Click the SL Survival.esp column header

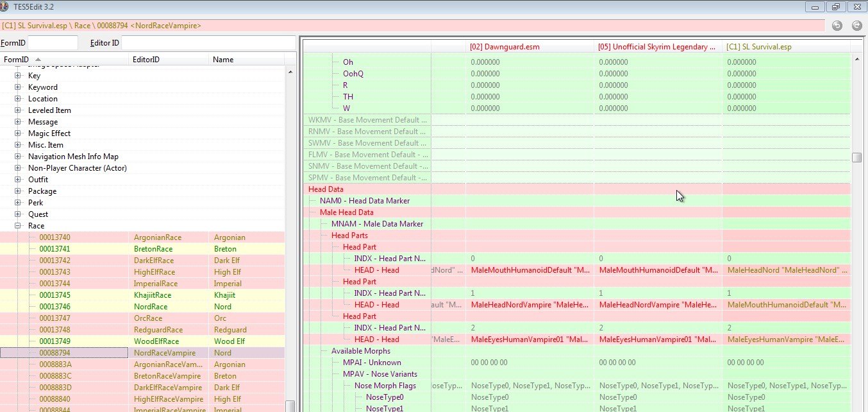[x=786, y=47]
